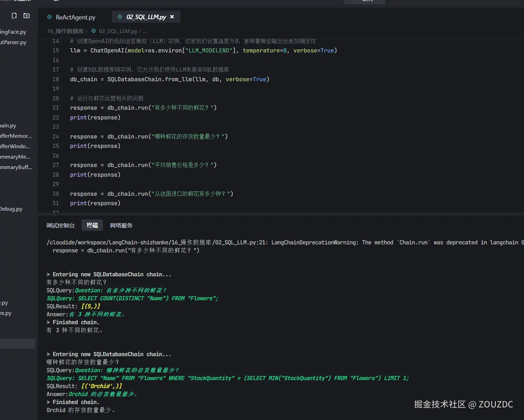The height and width of the screenshot is (420, 524).
Task: Open the file ending in ingFace.py
Action: pyautogui.click(x=13, y=32)
